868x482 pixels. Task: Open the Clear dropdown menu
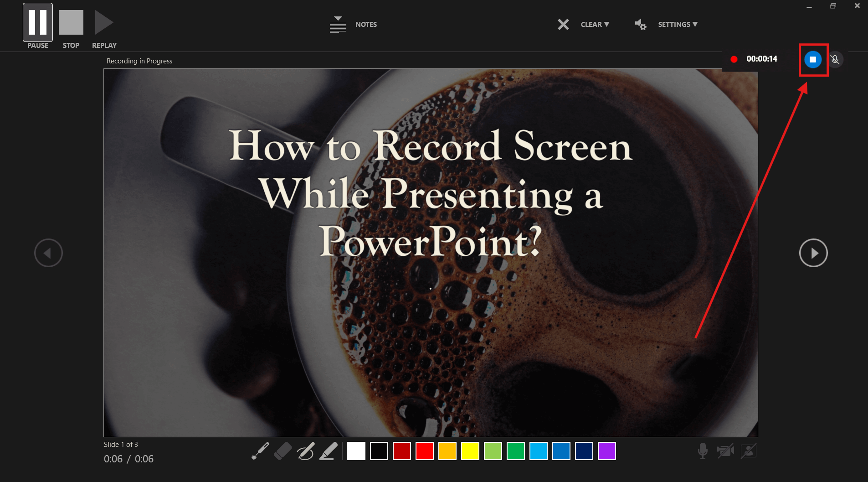pyautogui.click(x=595, y=24)
